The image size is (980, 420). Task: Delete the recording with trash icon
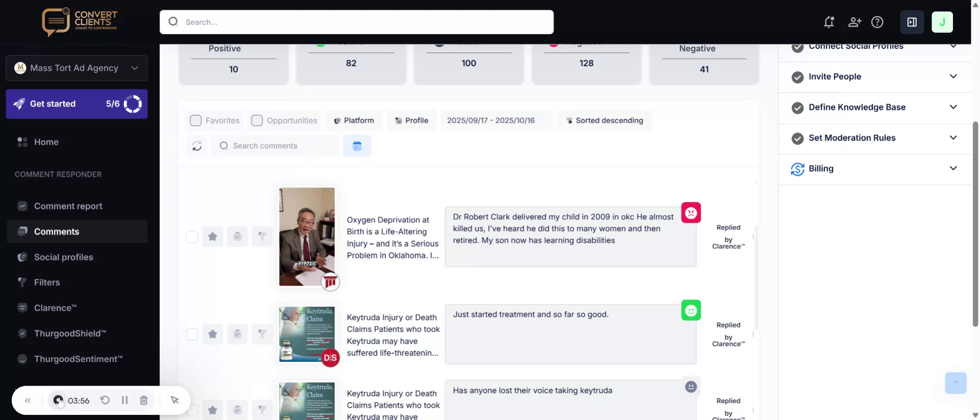pos(144,400)
